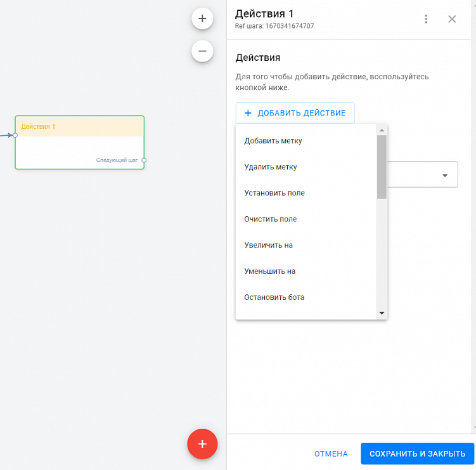This screenshot has width=476, height=470.
Task: Select Добавить метку from the list
Action: [273, 141]
